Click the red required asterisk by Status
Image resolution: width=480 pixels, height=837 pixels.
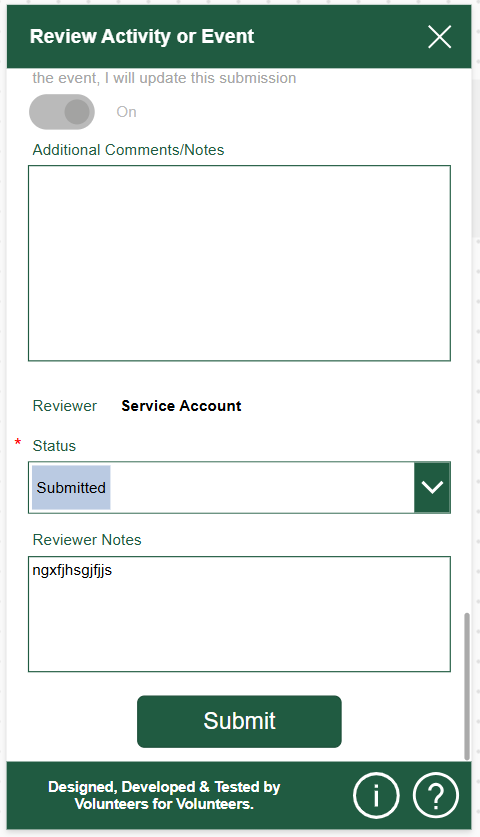coord(18,443)
